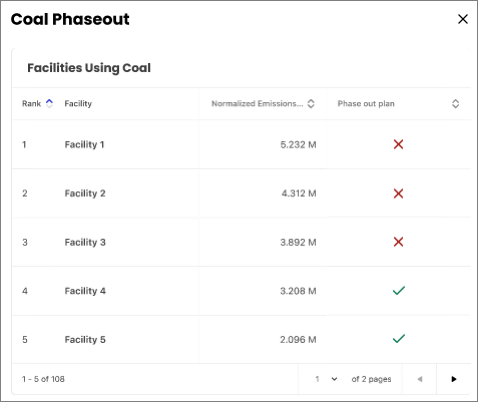Go to previous page arrow
478x402 pixels.
point(420,379)
